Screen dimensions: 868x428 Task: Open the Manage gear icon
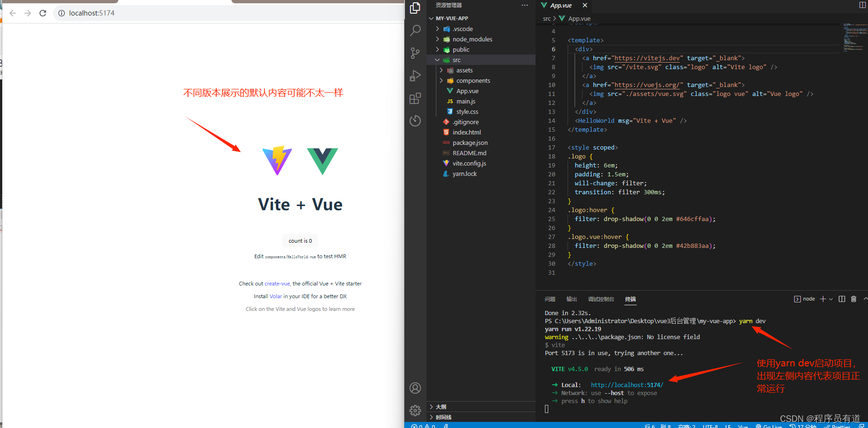pos(415,411)
